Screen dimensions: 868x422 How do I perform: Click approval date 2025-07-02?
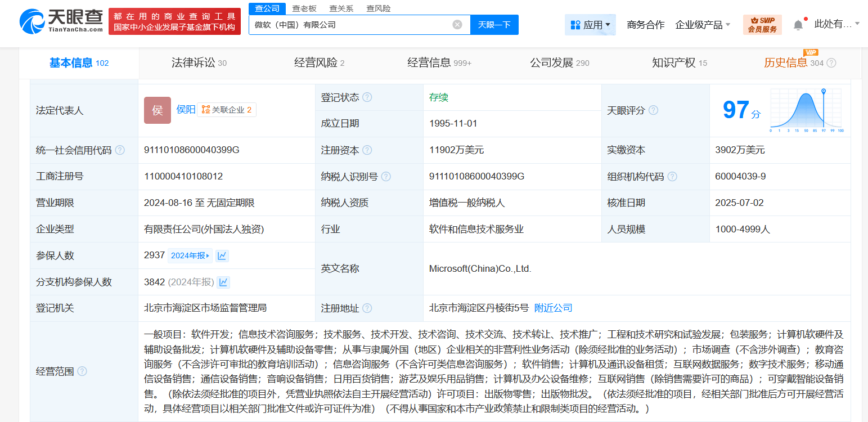pos(740,203)
